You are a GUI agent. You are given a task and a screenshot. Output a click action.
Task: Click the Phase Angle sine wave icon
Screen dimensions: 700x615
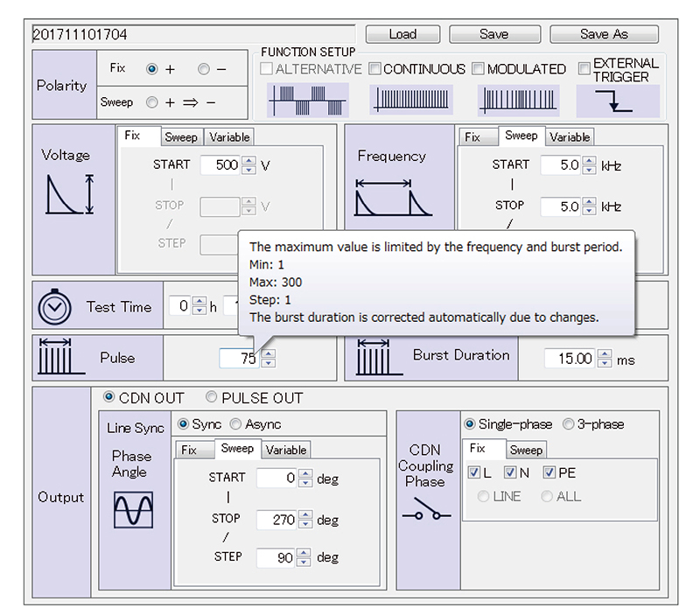coord(133,509)
